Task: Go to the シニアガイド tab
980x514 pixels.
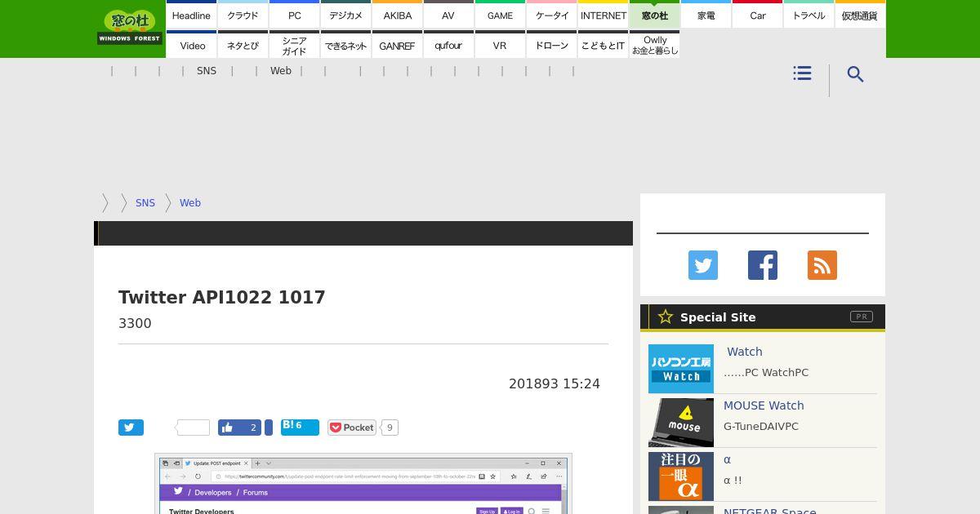Action: click(x=294, y=46)
